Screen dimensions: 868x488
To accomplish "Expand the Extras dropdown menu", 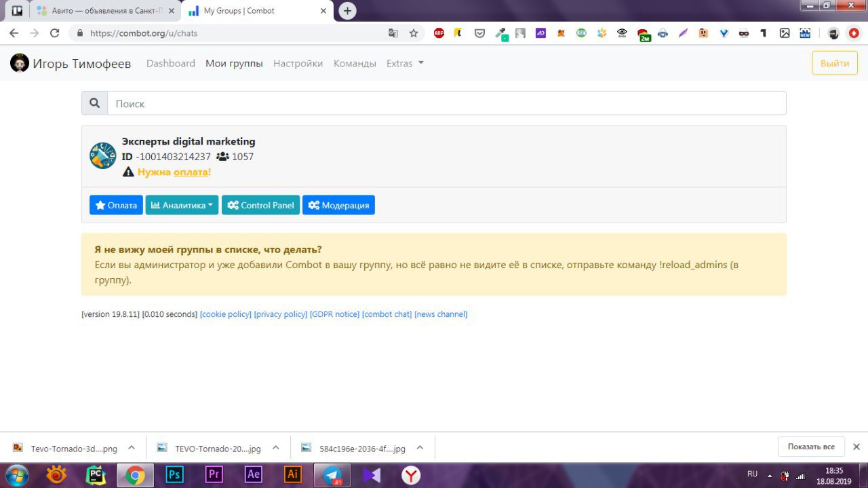I will tap(405, 63).
